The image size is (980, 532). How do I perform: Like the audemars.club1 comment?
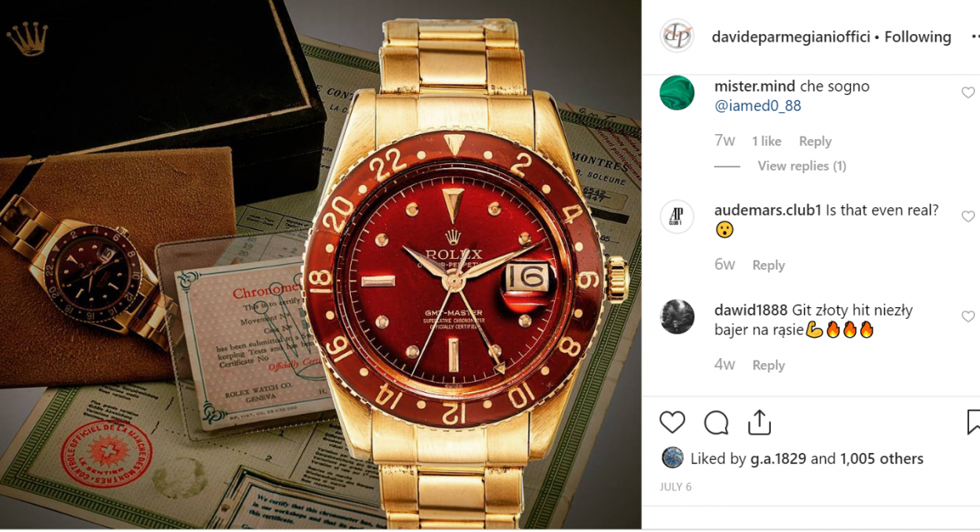tap(968, 216)
